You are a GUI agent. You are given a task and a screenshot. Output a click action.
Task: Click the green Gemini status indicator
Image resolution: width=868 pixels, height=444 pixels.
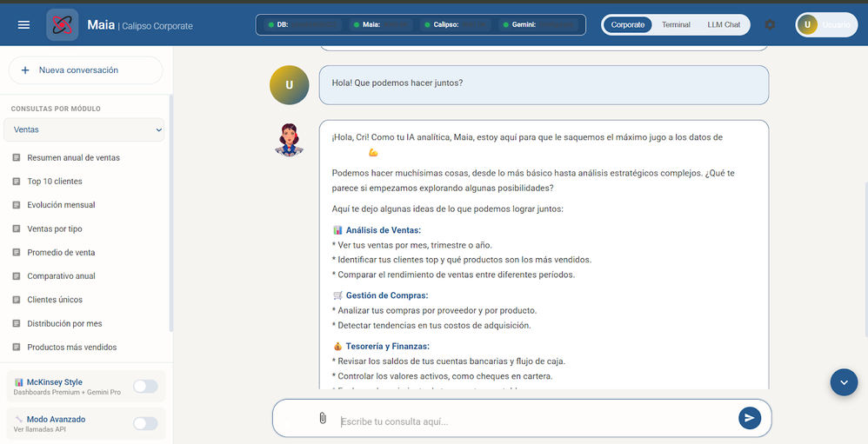pos(506,25)
